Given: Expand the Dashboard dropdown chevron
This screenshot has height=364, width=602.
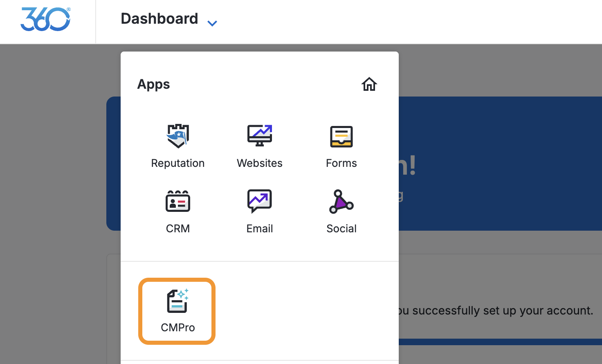Looking at the screenshot, I should click(x=212, y=23).
